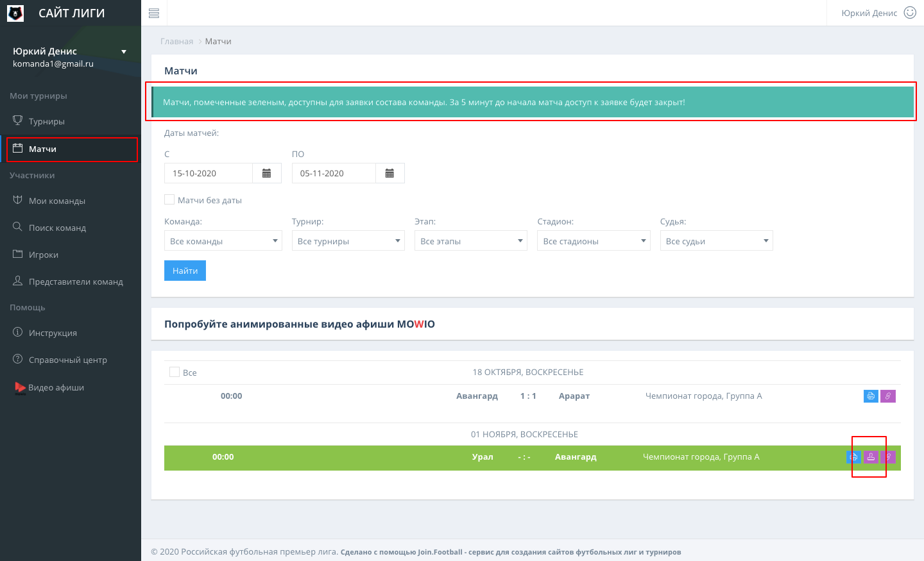Click the smiley user avatar icon
This screenshot has width=924, height=561.
(x=910, y=13)
